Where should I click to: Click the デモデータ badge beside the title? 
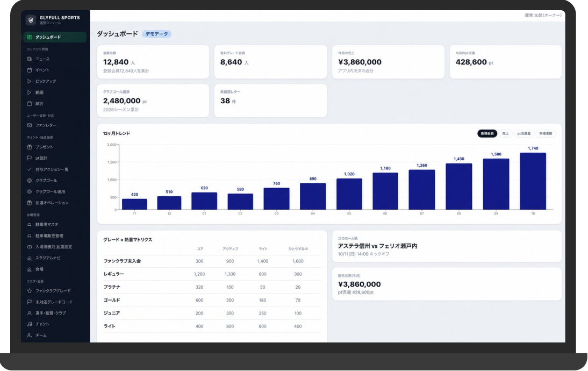[157, 34]
